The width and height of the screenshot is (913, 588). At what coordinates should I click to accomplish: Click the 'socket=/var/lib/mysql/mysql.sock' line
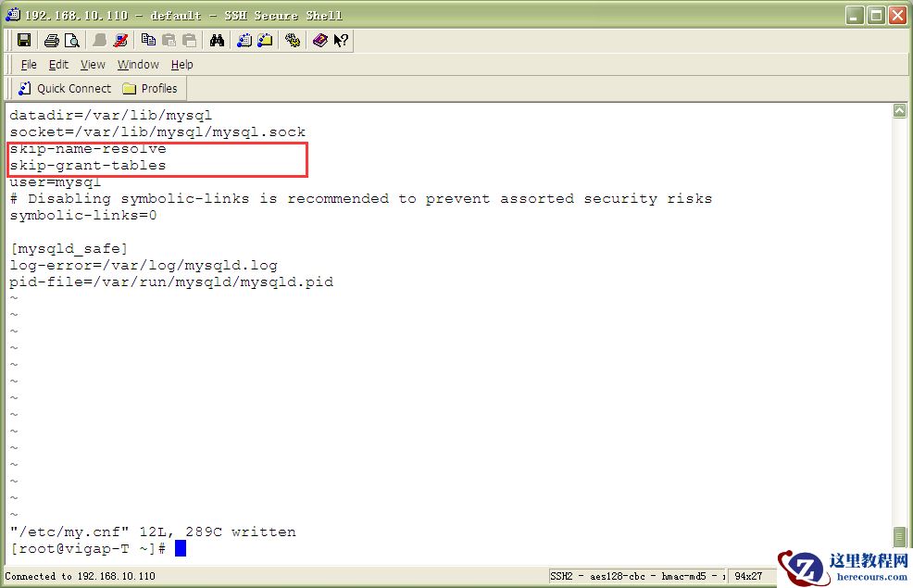[x=157, y=132]
